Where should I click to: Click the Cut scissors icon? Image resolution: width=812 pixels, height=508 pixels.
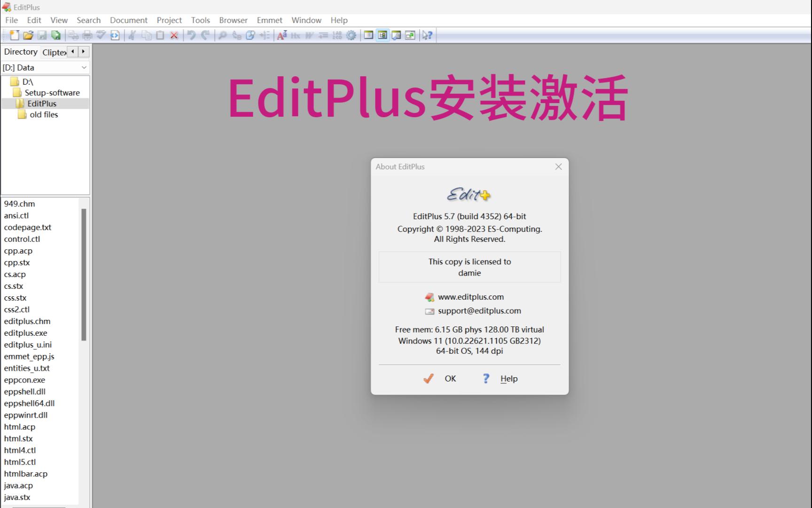point(133,35)
